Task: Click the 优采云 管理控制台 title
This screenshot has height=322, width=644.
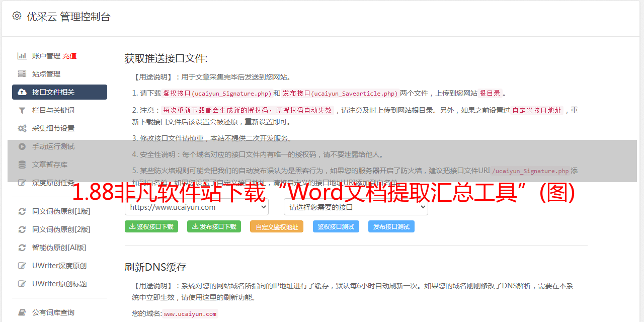Action: pos(68,17)
